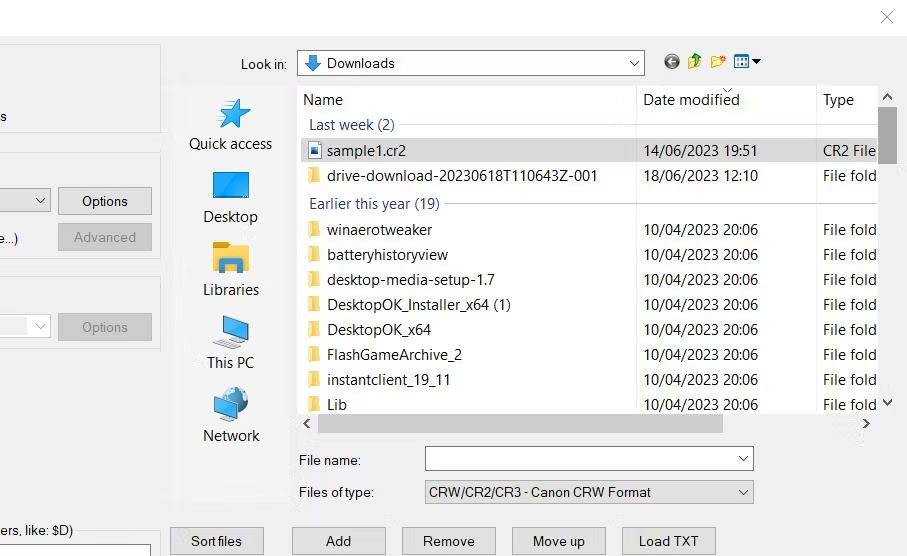The height and width of the screenshot is (556, 907).
Task: Open Network location in sidebar
Action: [231, 416]
